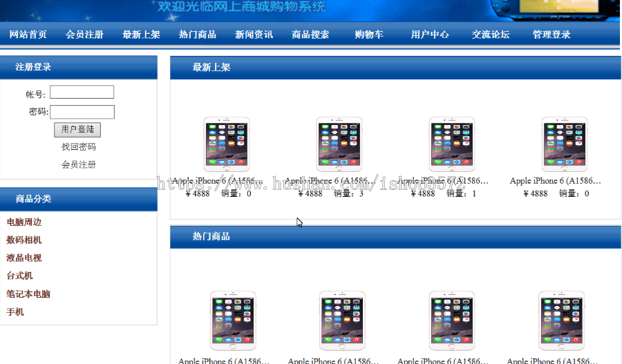Select the 台式机 category
This screenshot has height=364, width=622.
coord(19,276)
